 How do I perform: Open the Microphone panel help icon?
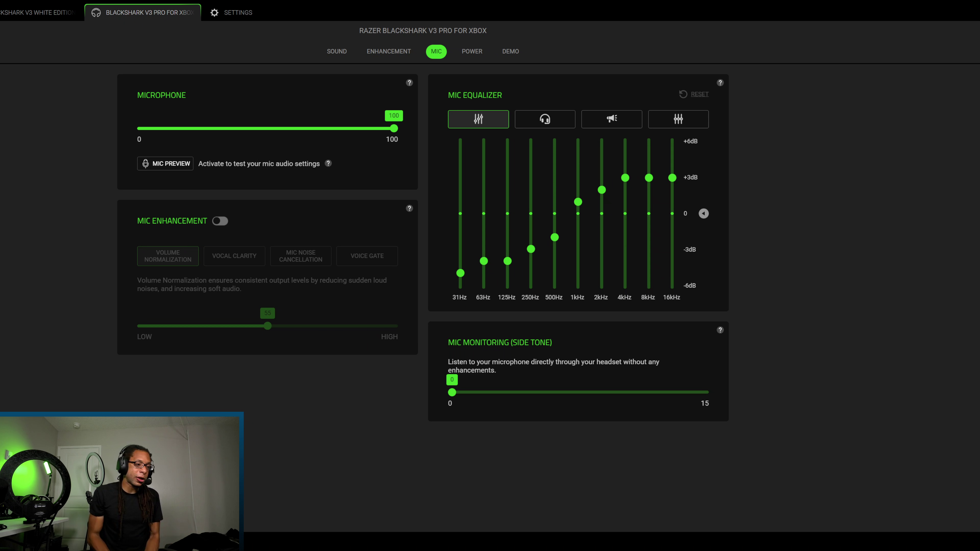coord(409,83)
